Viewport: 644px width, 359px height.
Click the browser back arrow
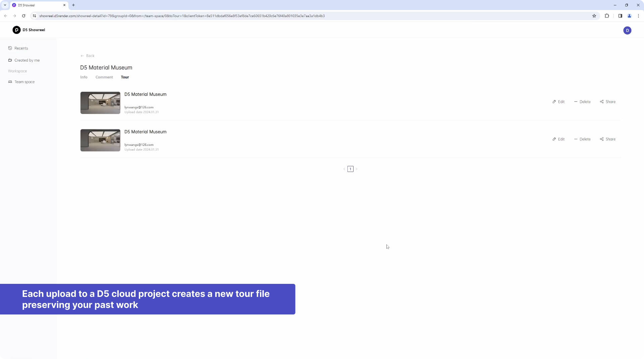click(6, 16)
